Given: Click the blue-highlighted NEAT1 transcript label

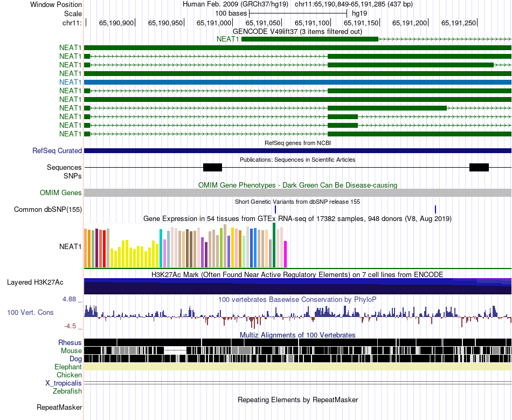Looking at the screenshot, I should pos(70,82).
